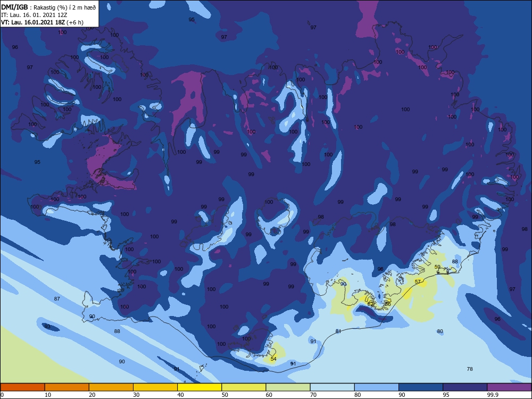Select the 30–40 legend color segment
532x399 pixels.
(x=155, y=387)
